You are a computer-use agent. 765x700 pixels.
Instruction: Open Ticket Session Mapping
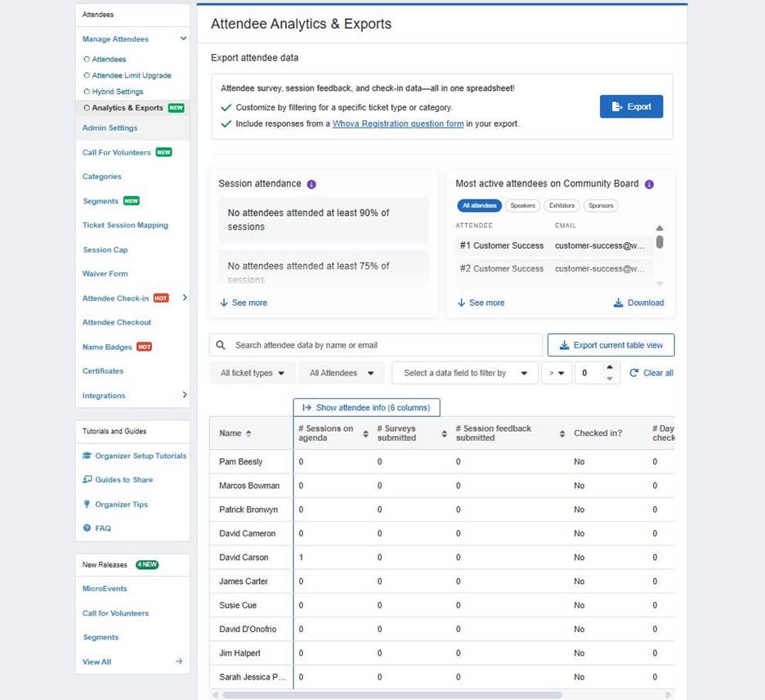(x=125, y=225)
